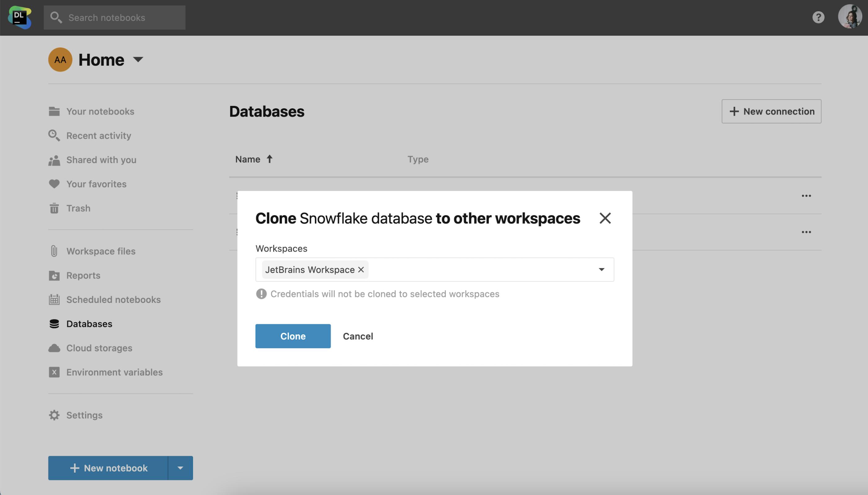868x495 pixels.
Task: Click the Databases stack icon
Action: click(x=54, y=324)
